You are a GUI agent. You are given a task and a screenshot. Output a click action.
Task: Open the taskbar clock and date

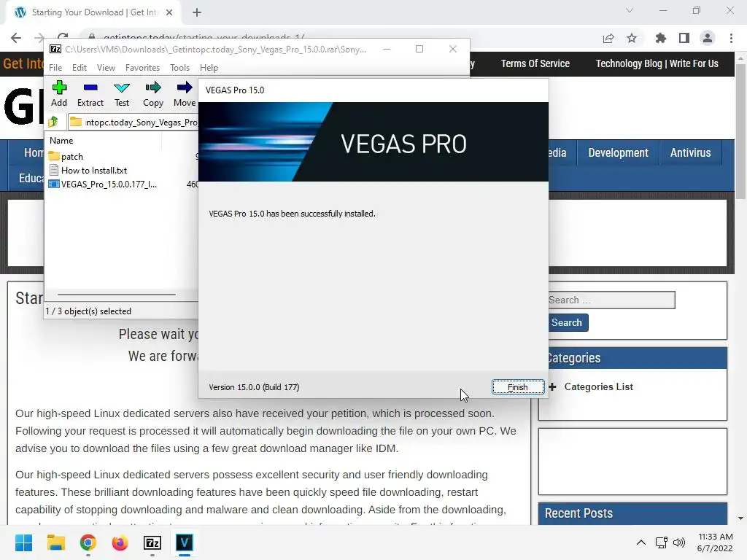pos(715,542)
